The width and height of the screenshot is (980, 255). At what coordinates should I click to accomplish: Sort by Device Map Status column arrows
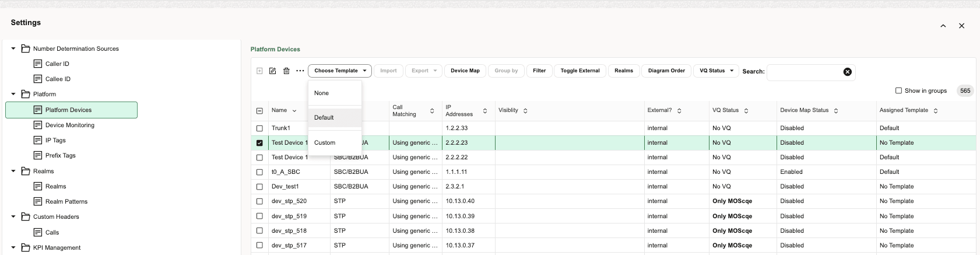point(836,111)
